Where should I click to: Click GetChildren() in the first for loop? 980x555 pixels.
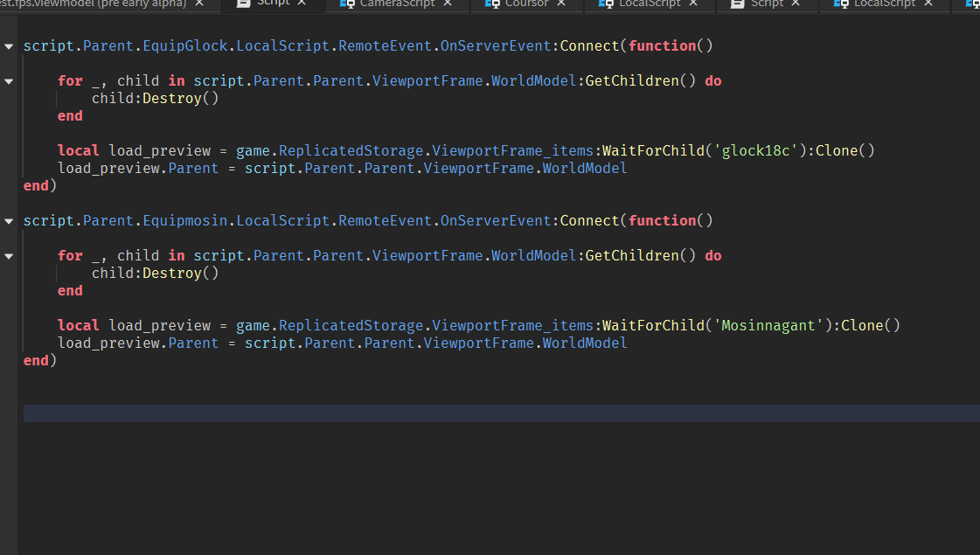coord(640,81)
